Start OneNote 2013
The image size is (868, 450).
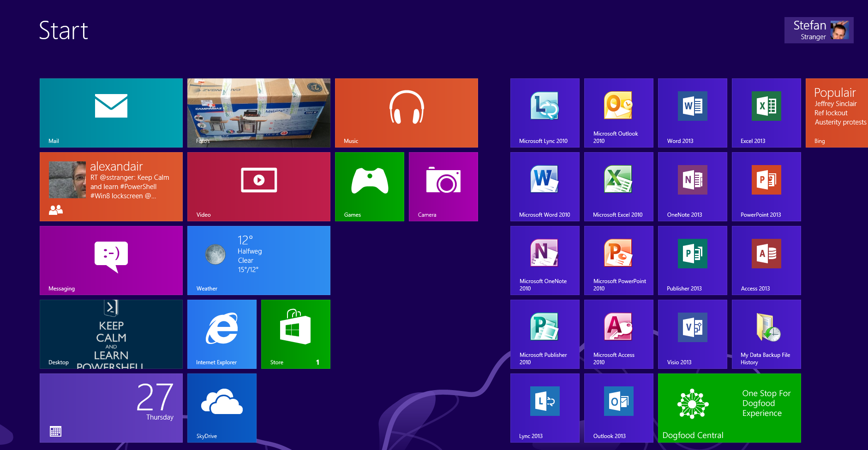[x=692, y=186]
